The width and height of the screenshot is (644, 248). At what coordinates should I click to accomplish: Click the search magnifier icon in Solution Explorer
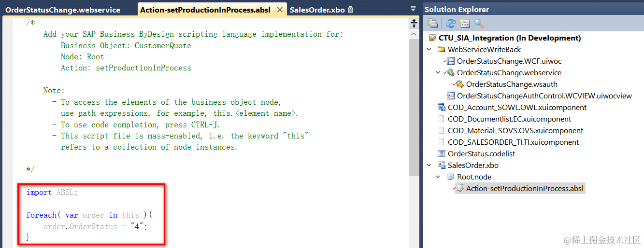click(479, 23)
